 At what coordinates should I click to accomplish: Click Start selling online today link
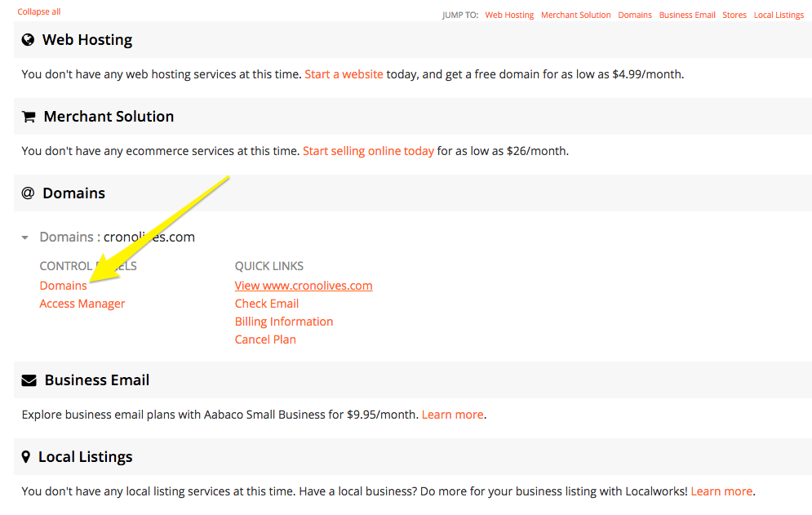[x=368, y=151]
